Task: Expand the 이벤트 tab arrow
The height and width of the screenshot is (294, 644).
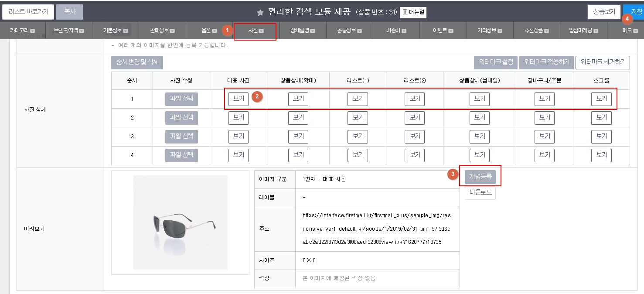Action: pos(451,31)
